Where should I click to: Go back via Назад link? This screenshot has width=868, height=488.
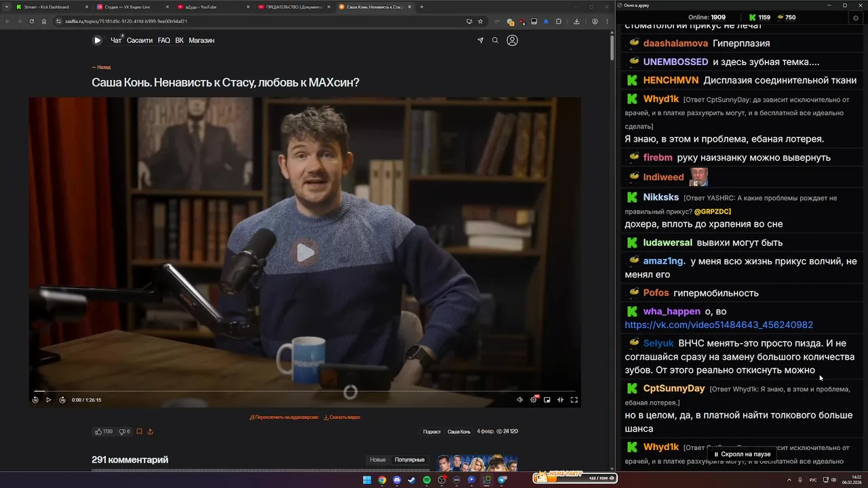pyautogui.click(x=101, y=67)
